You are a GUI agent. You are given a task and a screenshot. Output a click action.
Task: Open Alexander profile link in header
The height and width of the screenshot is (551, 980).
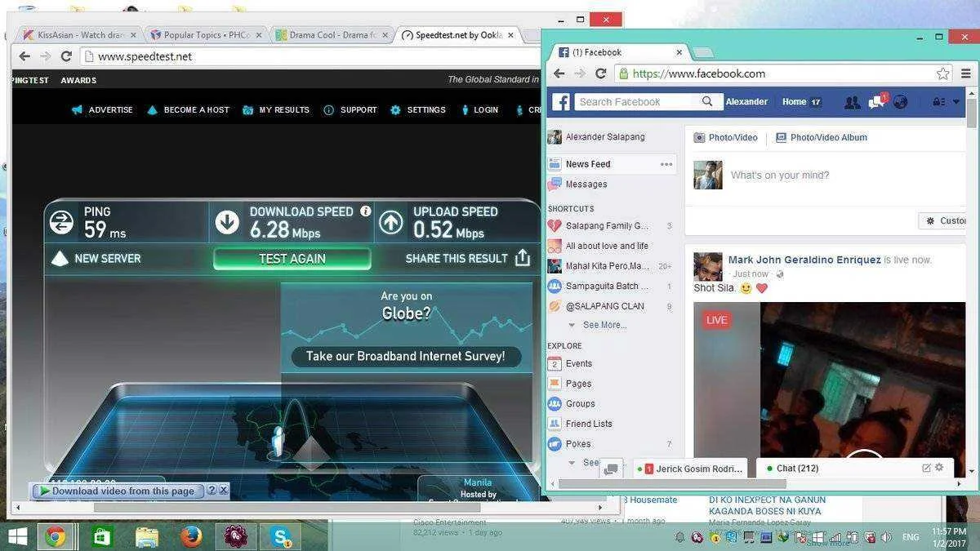coord(746,102)
